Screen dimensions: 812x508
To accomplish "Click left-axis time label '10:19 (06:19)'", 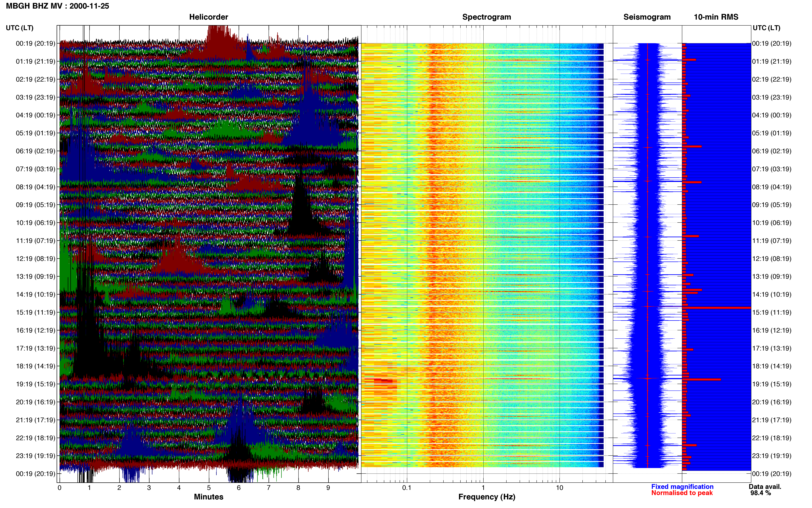I will tap(36, 223).
